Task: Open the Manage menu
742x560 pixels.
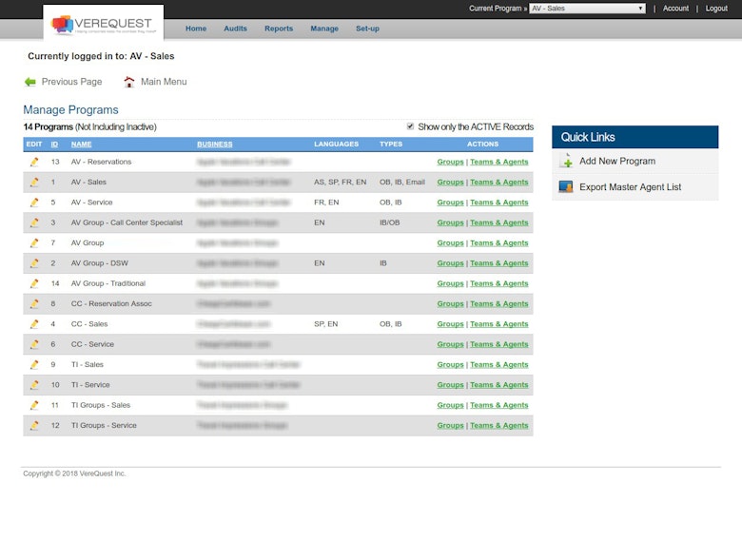Action: click(324, 29)
